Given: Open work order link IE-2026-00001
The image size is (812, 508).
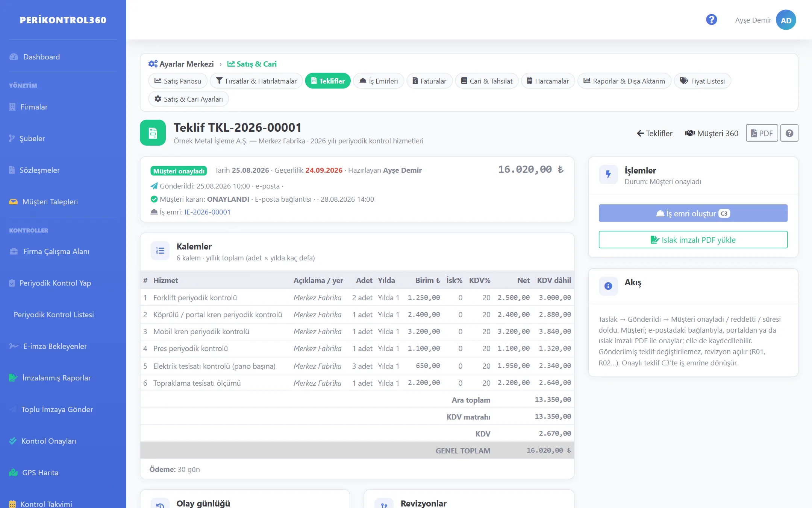Looking at the screenshot, I should point(208,212).
